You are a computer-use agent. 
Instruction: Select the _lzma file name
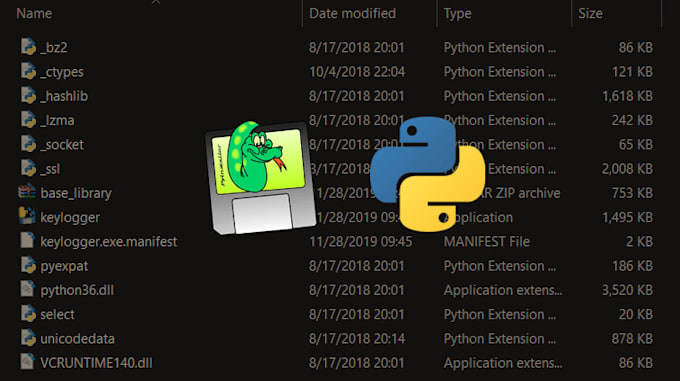click(57, 120)
